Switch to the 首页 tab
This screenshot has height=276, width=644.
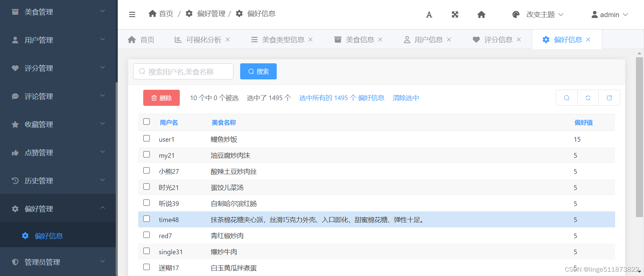coord(141,40)
